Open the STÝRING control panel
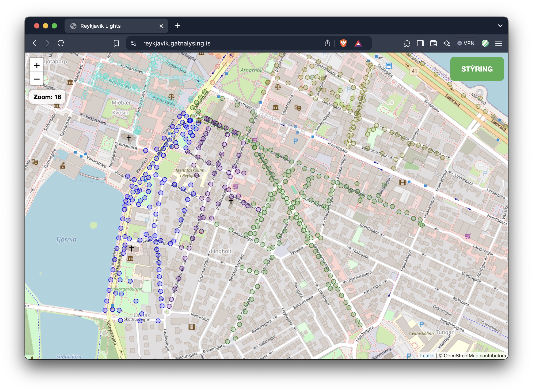This screenshot has width=533, height=392. (x=476, y=69)
